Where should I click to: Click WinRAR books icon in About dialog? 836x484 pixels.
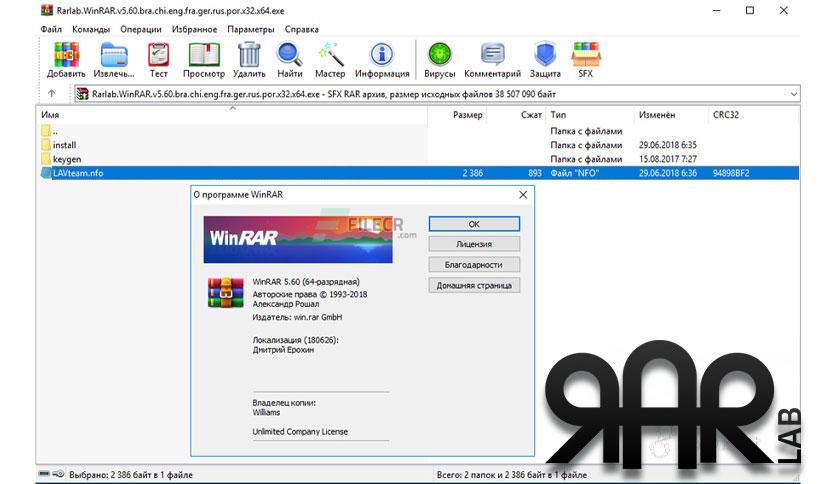click(x=226, y=292)
